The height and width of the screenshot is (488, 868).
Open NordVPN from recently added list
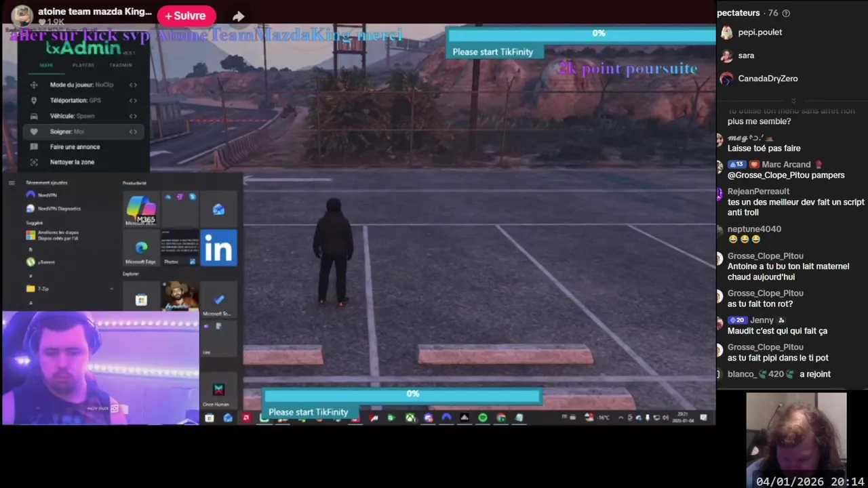tap(42, 195)
